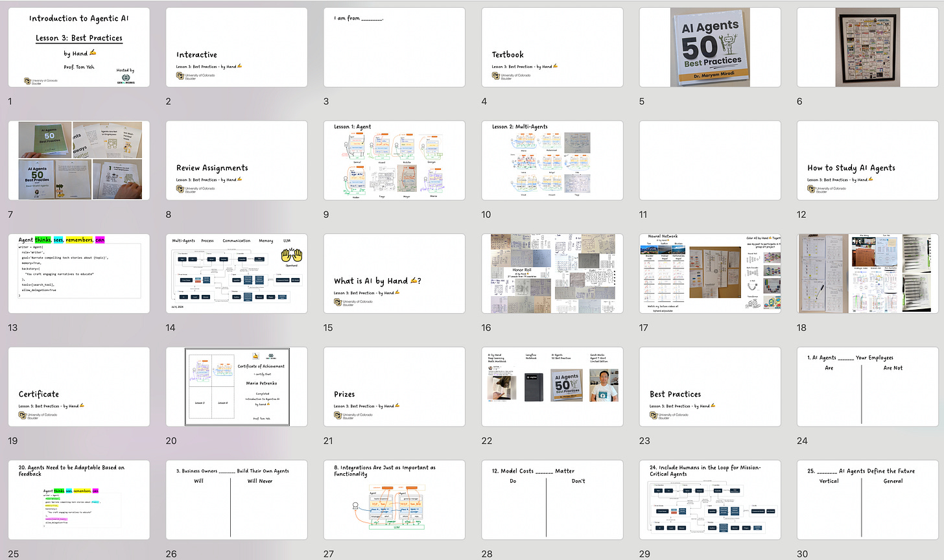Screen dimensions: 944x560
Task: Select slide 8 Review Assignments
Action: click(x=237, y=160)
